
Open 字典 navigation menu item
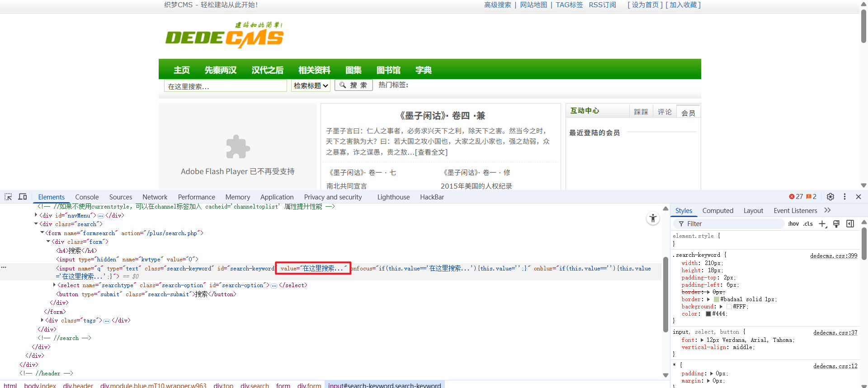tap(424, 70)
